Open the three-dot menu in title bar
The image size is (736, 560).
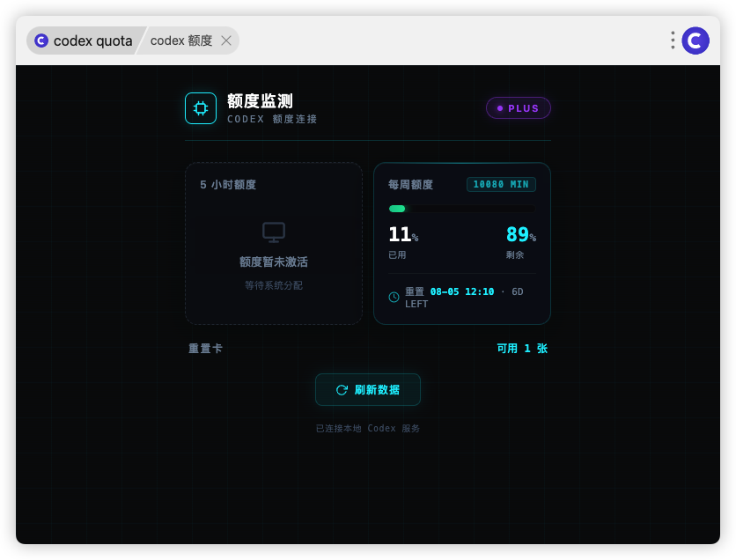[x=673, y=41]
